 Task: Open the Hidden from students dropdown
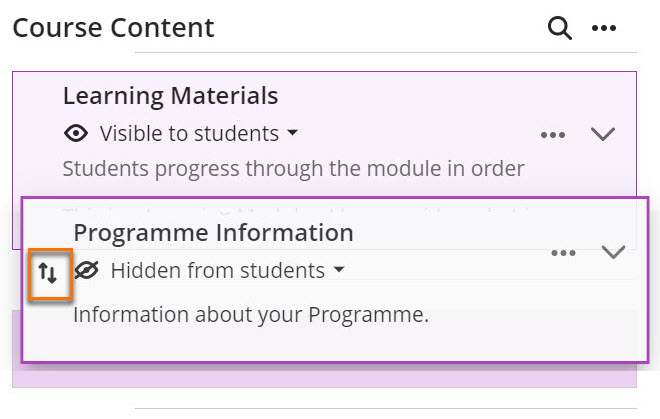[x=227, y=270]
